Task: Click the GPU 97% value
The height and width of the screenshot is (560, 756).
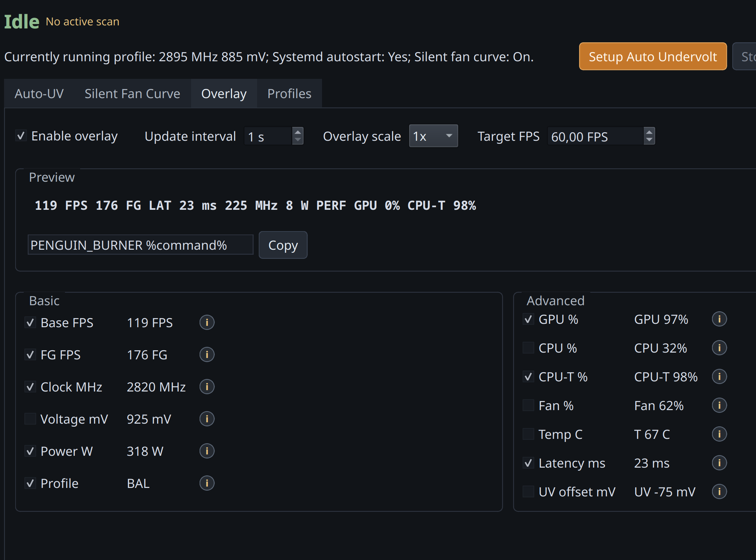Action: click(x=661, y=320)
